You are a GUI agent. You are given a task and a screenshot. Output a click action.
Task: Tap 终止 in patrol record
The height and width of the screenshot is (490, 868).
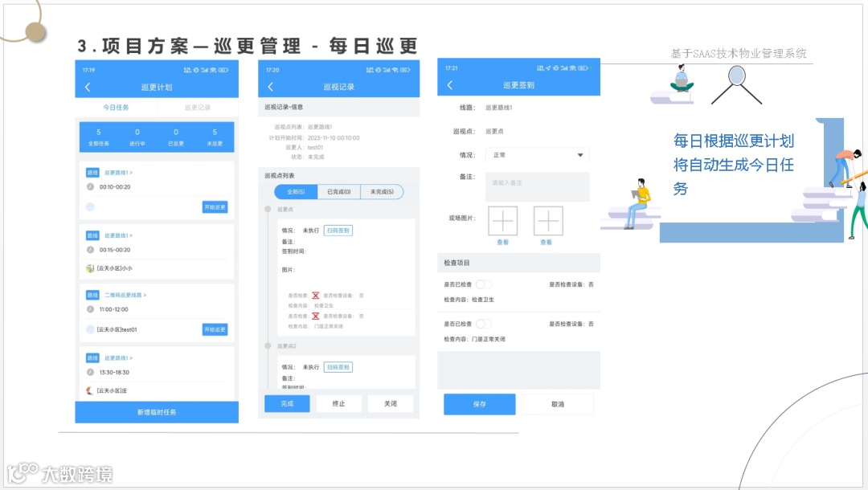339,404
